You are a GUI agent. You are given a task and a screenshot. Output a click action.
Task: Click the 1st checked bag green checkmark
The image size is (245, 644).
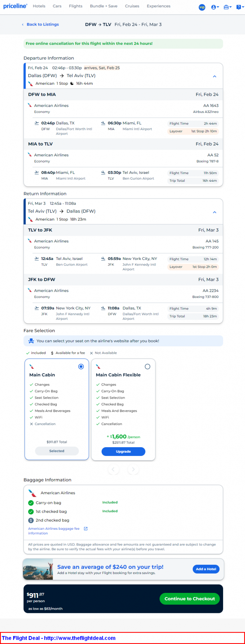click(31, 511)
